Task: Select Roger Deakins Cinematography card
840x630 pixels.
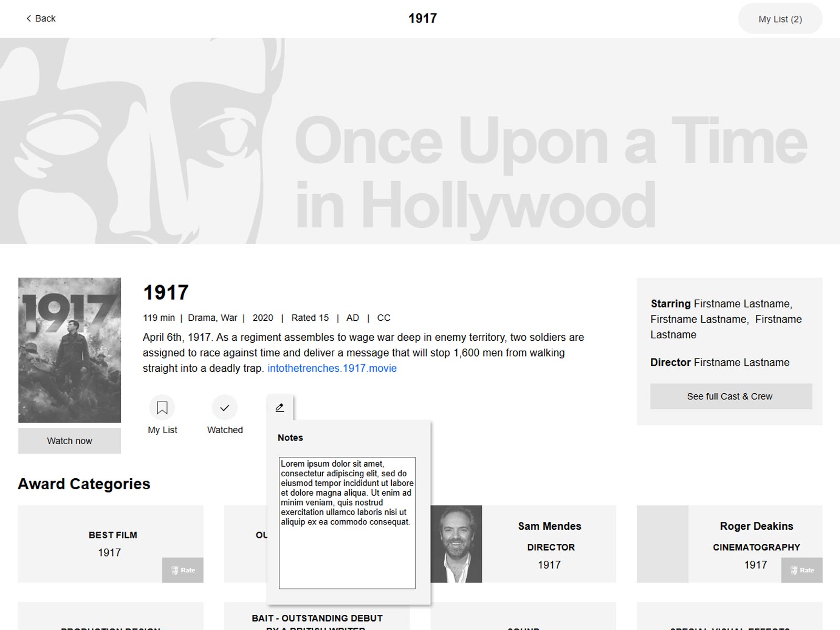Action: tap(756, 535)
